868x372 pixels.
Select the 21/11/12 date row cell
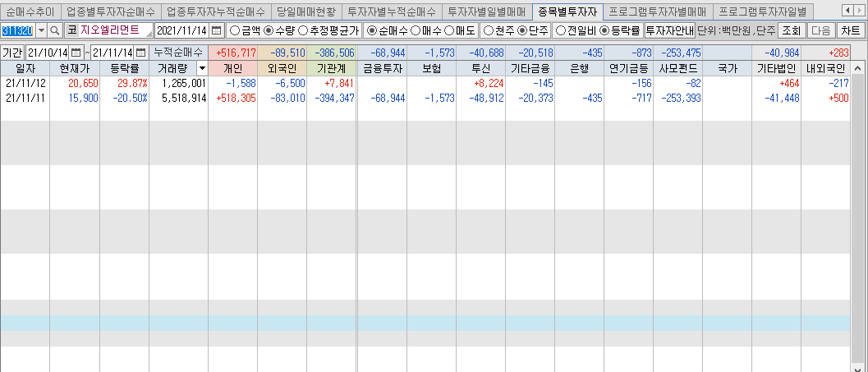pos(25,84)
